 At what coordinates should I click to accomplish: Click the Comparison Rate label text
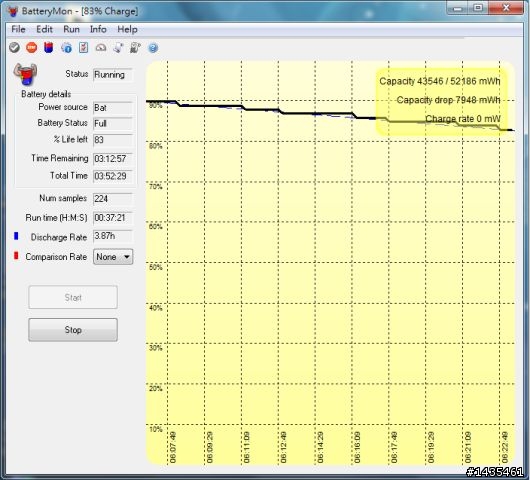56,257
